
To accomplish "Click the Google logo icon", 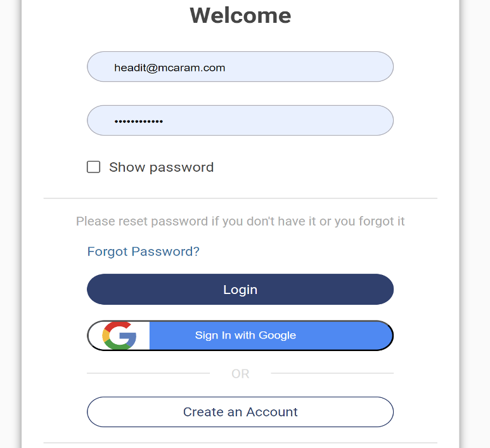I will (x=120, y=336).
